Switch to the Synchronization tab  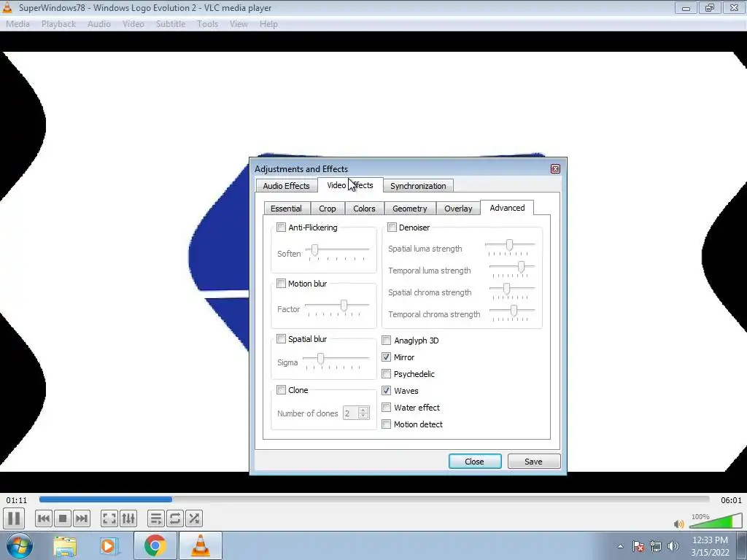(418, 186)
